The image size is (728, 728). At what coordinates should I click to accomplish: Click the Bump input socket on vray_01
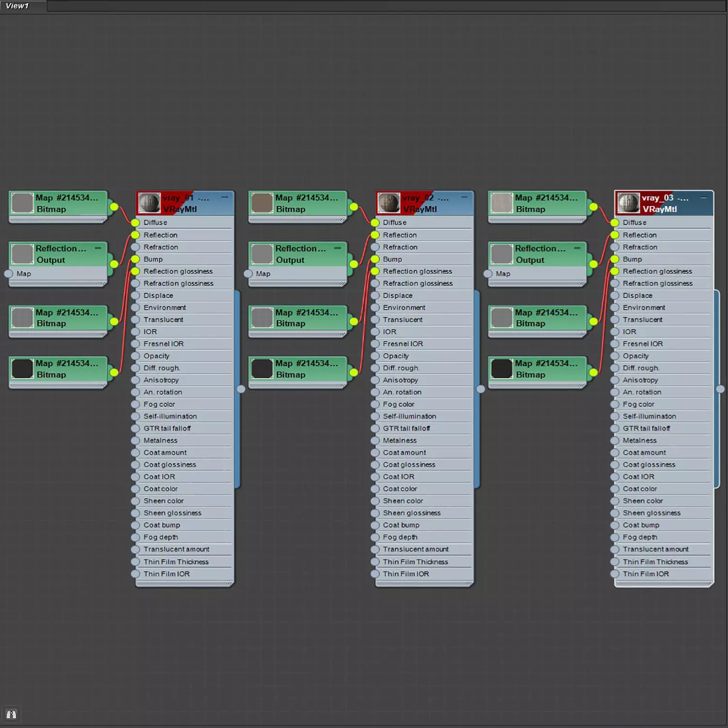point(135,259)
